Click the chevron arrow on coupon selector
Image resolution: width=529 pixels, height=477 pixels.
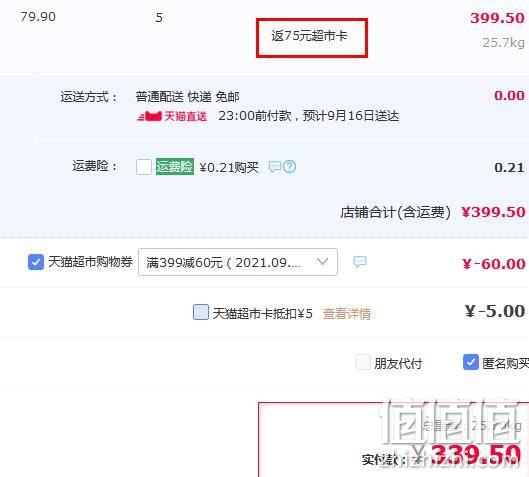point(323,261)
